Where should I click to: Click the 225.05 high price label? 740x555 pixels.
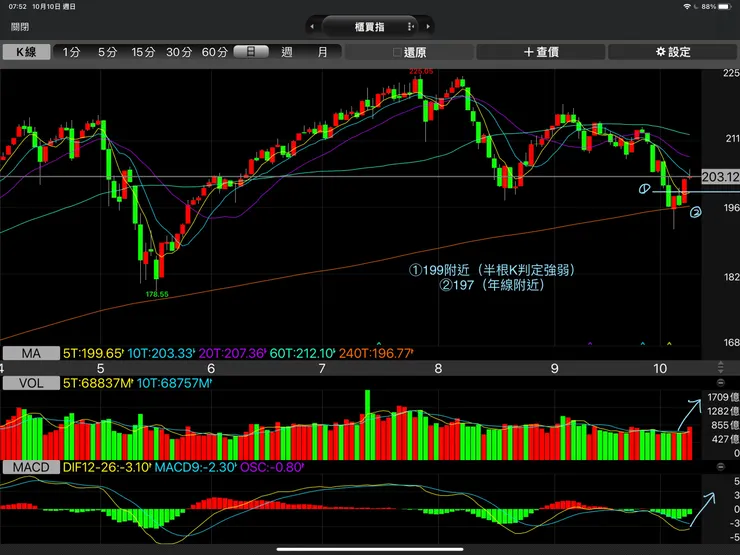pos(421,71)
